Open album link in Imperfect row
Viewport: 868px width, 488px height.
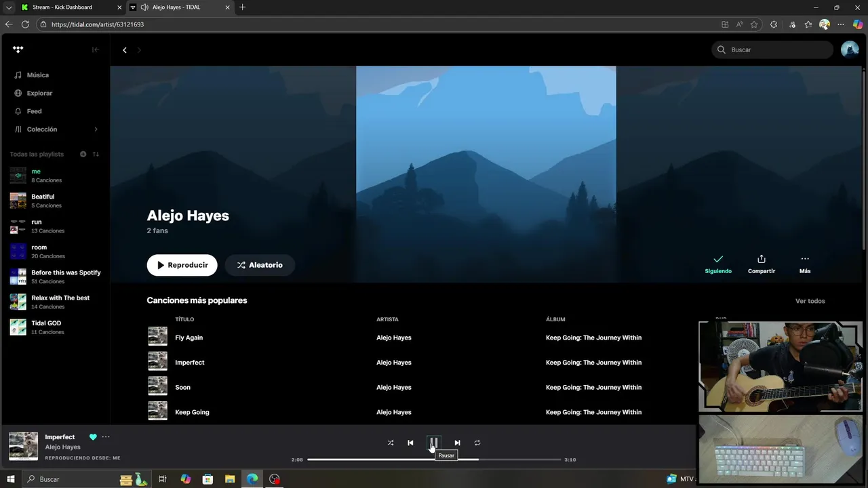(x=593, y=363)
